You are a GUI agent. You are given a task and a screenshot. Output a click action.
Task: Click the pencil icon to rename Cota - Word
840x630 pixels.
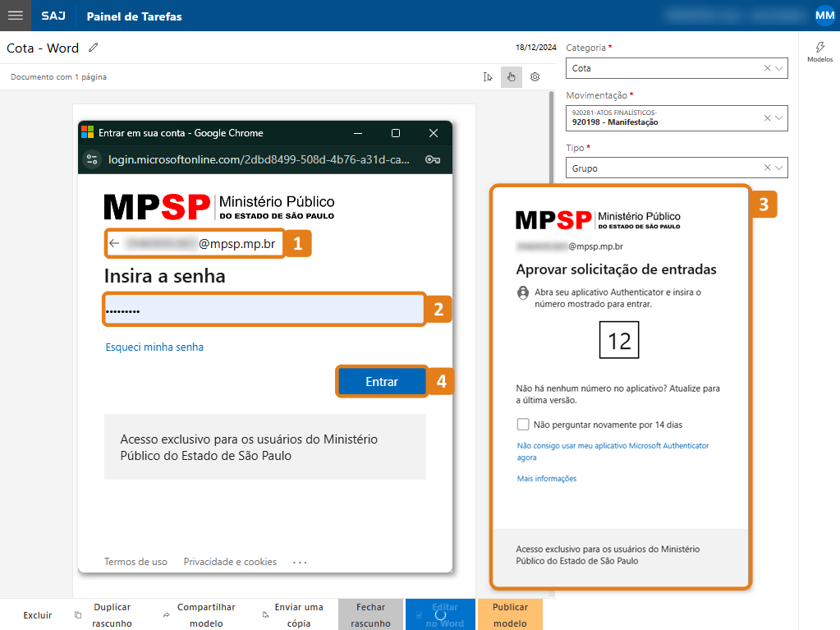coord(94,48)
